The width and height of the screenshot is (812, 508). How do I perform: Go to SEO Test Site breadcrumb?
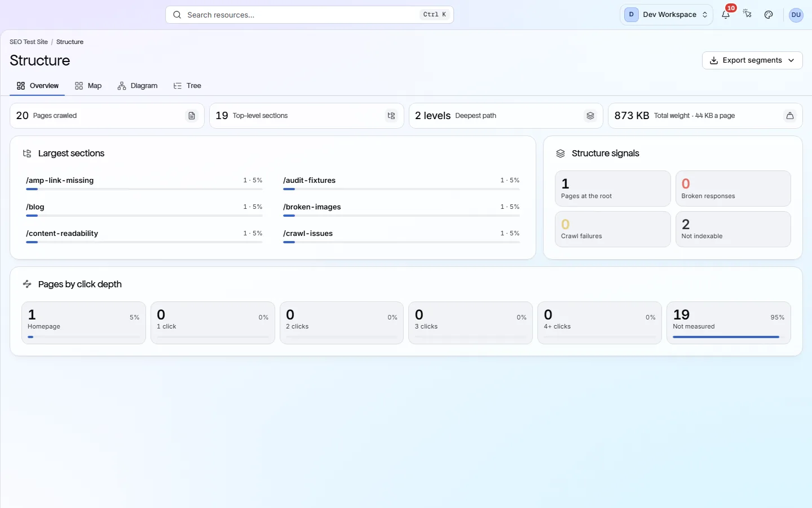(29, 42)
